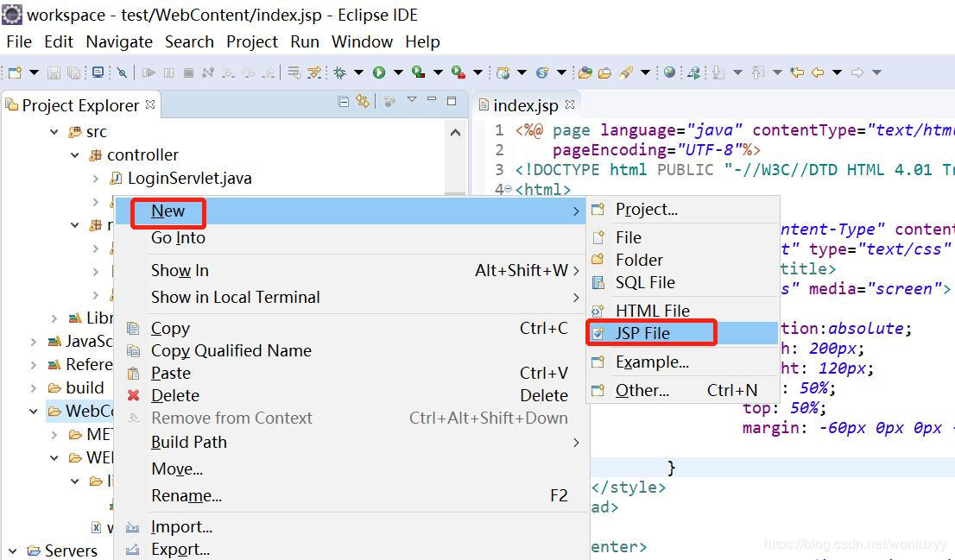Select HTML File in New submenu
This screenshot has height=560, width=955.
[683, 311]
